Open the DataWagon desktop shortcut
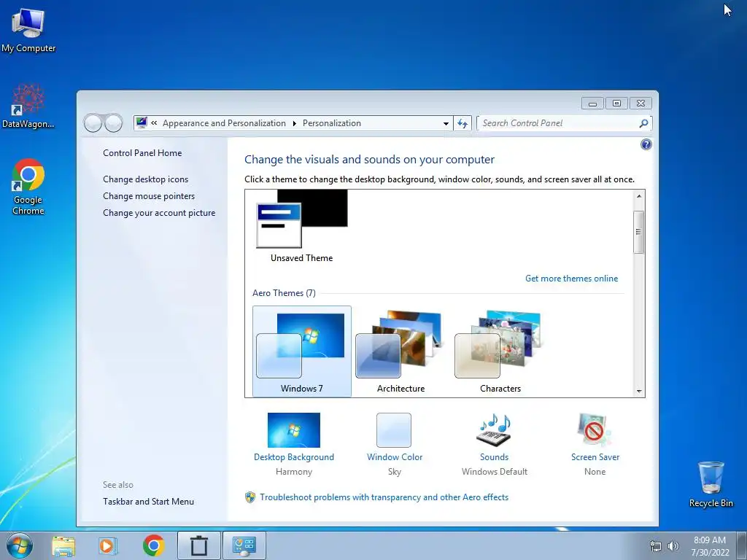The width and height of the screenshot is (747, 560). tap(28, 106)
